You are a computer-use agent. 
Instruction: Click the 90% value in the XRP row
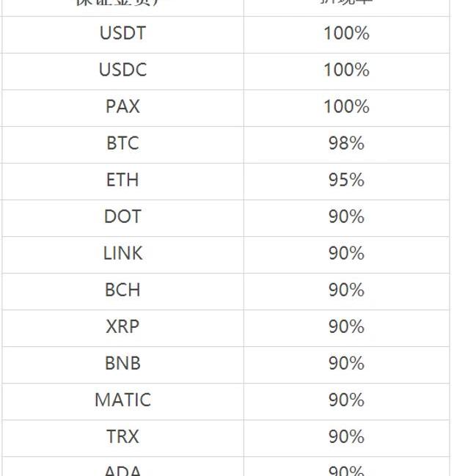346,327
